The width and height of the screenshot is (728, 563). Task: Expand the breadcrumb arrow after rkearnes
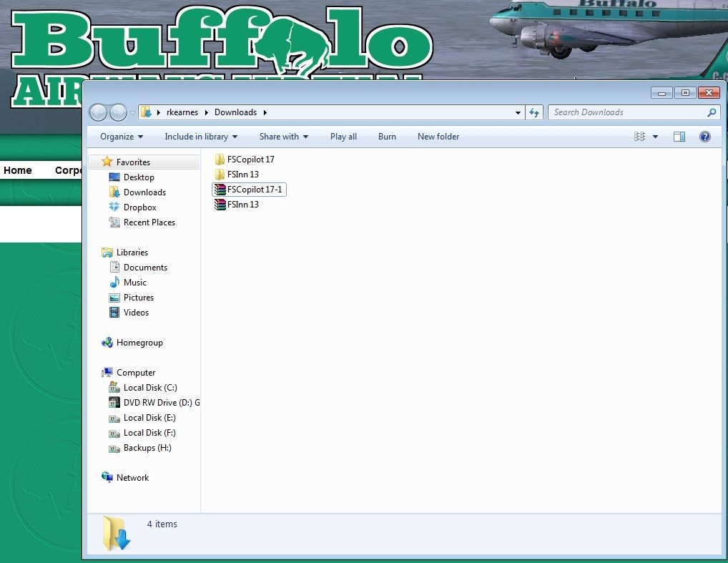(x=206, y=112)
